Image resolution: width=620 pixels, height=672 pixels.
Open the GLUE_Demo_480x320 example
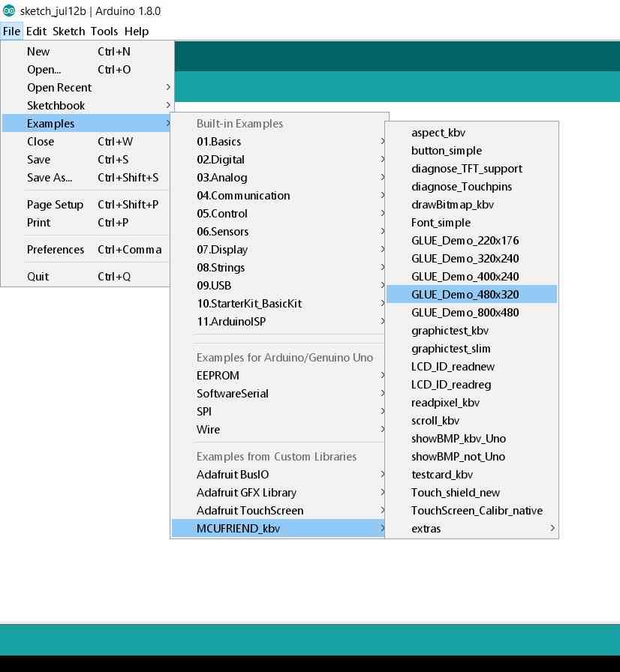coord(471,295)
